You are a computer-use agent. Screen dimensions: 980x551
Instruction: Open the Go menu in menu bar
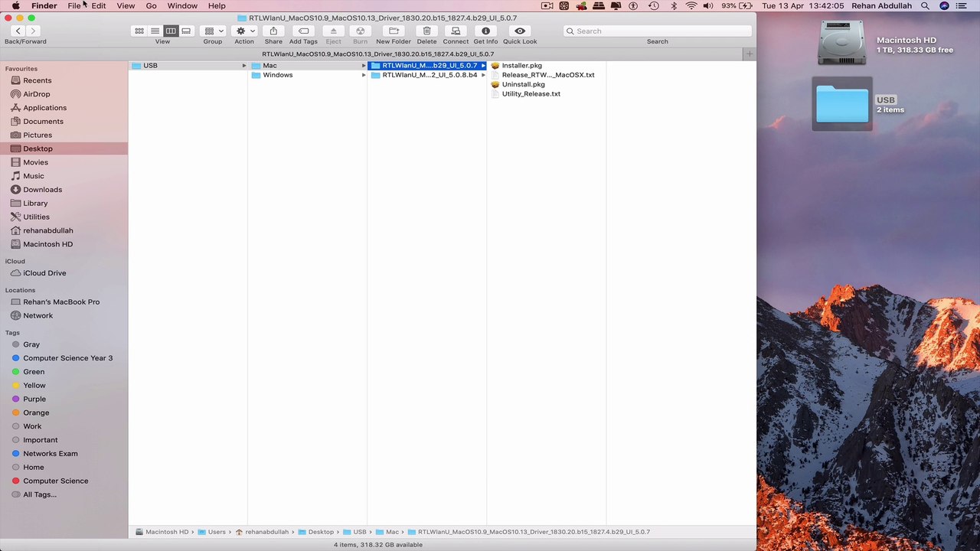coord(151,5)
